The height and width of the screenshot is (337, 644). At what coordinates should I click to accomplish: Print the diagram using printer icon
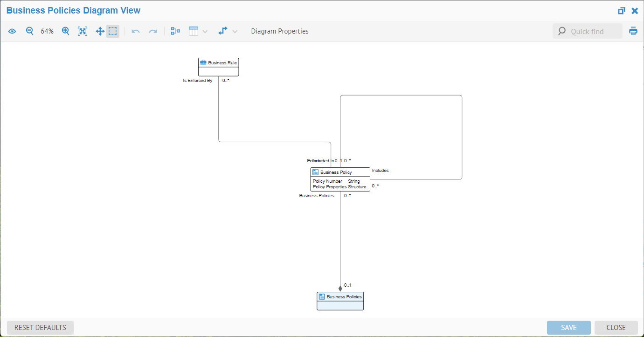pyautogui.click(x=633, y=31)
